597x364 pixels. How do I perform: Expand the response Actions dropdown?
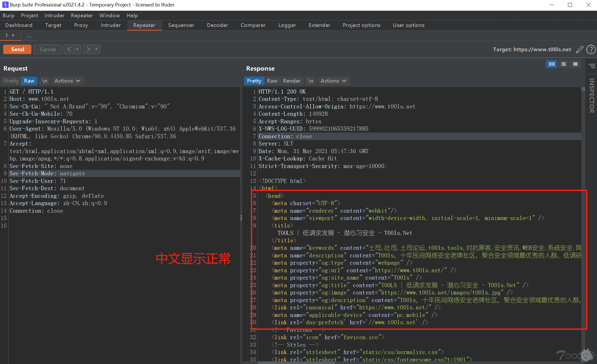click(x=333, y=81)
